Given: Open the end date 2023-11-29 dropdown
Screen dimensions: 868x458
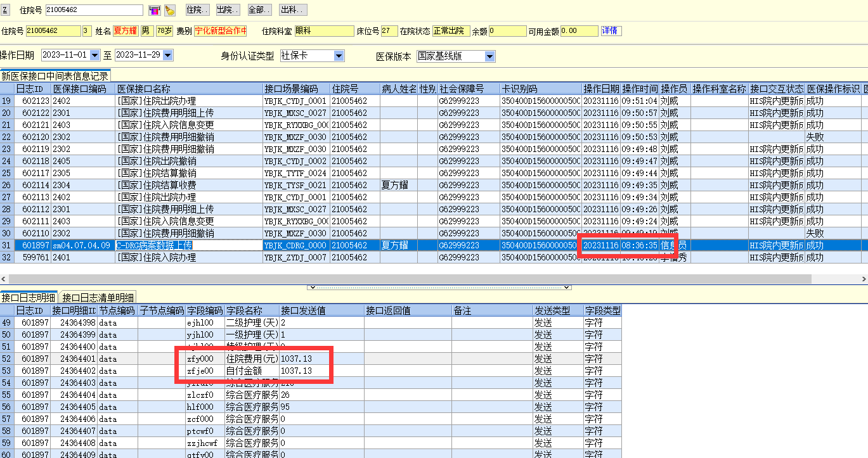Looking at the screenshot, I should tap(168, 56).
